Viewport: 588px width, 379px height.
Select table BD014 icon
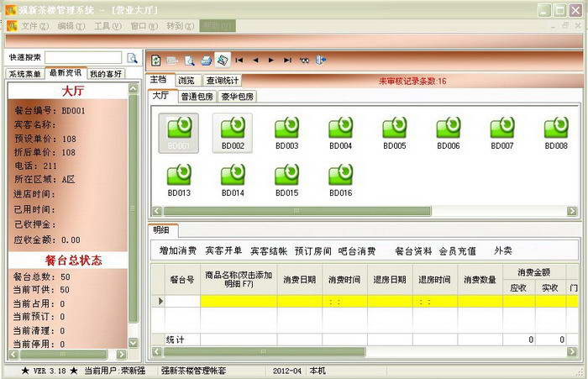pos(233,180)
